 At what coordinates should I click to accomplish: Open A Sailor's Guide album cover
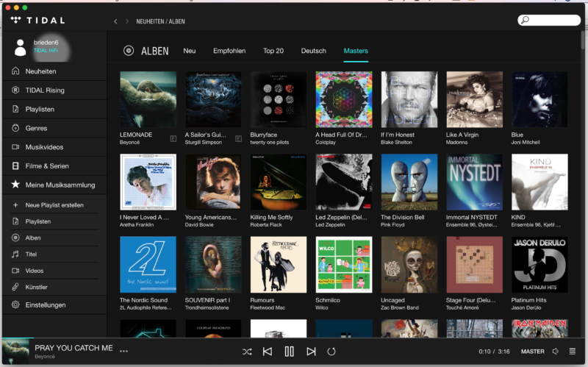213,99
